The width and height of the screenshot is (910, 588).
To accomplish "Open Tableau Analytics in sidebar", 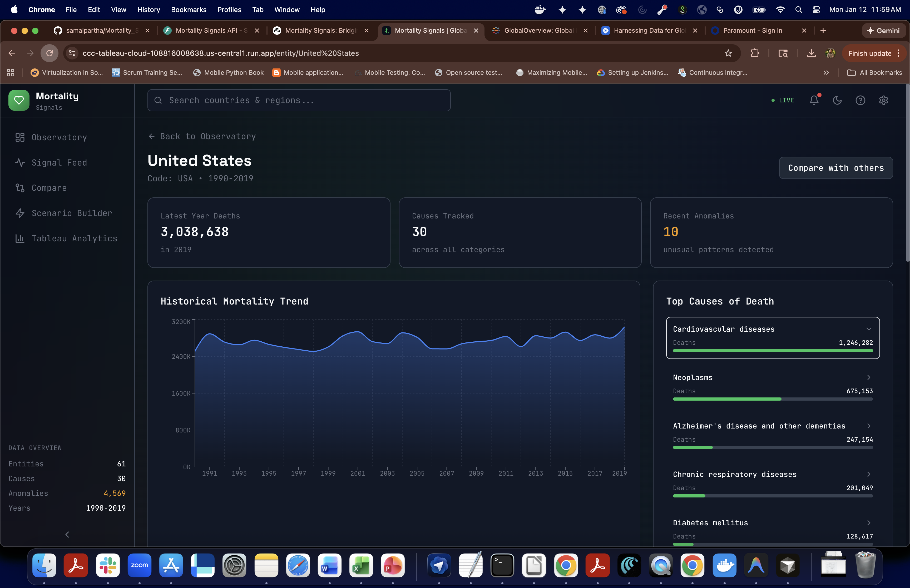I will pos(75,239).
